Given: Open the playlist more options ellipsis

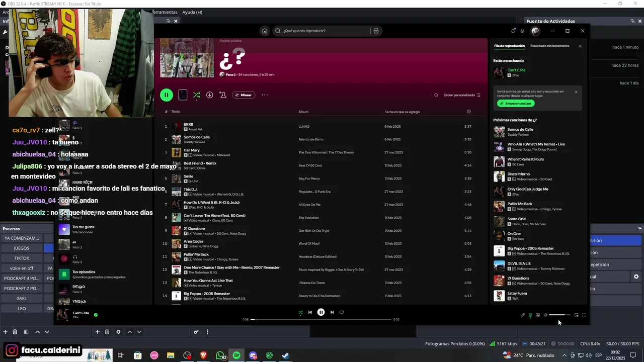Looking at the screenshot, I should tap(265, 95).
